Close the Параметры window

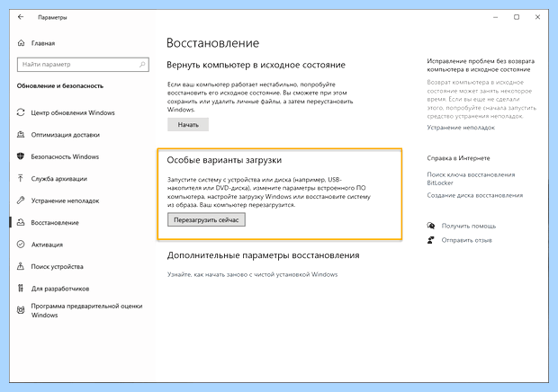537,17
